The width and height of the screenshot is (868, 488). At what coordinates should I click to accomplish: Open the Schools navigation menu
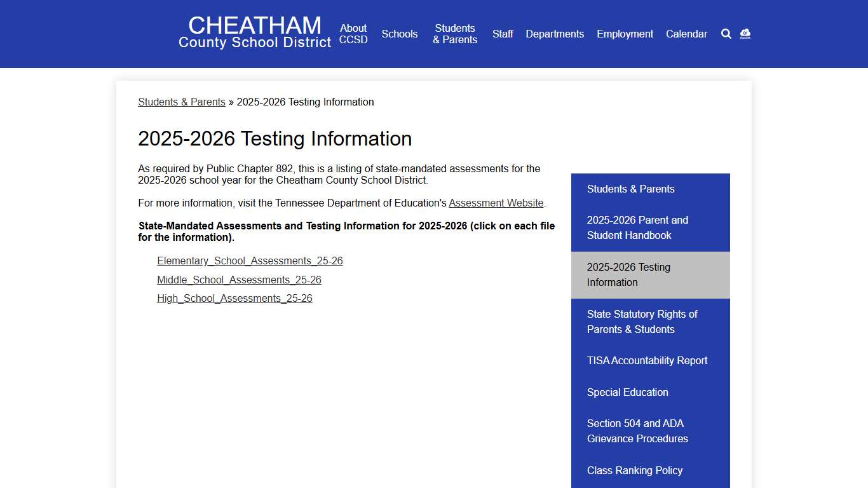pos(399,34)
